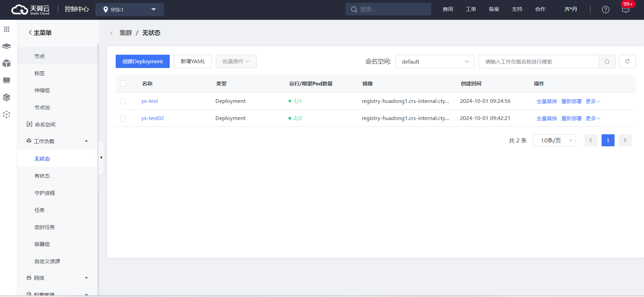Viewport: 644px width, 297px height.
Task: Go to previous page of results
Action: 591,140
